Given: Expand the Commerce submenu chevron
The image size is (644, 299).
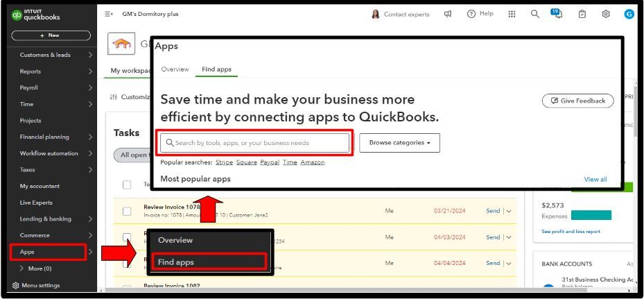Looking at the screenshot, I should pyautogui.click(x=90, y=236).
